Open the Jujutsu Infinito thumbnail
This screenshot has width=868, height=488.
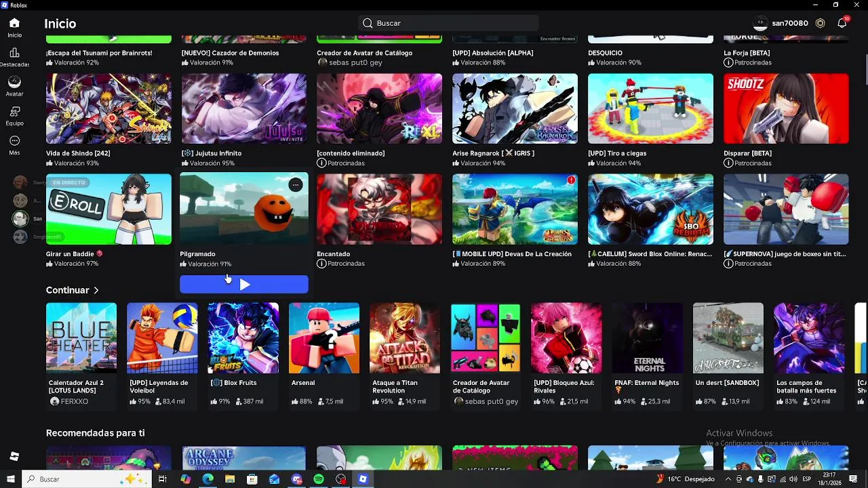(244, 108)
